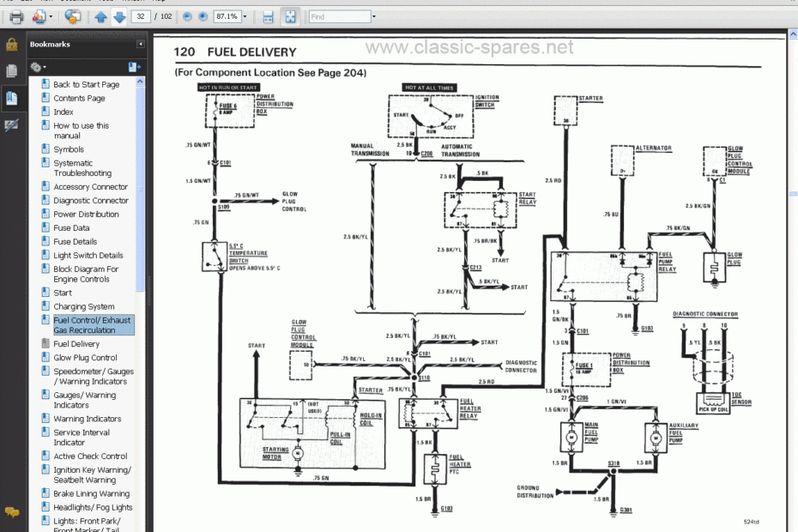Open the zoom percentage dropdown
Image resolution: width=798 pixels, height=532 pixels.
[x=244, y=15]
